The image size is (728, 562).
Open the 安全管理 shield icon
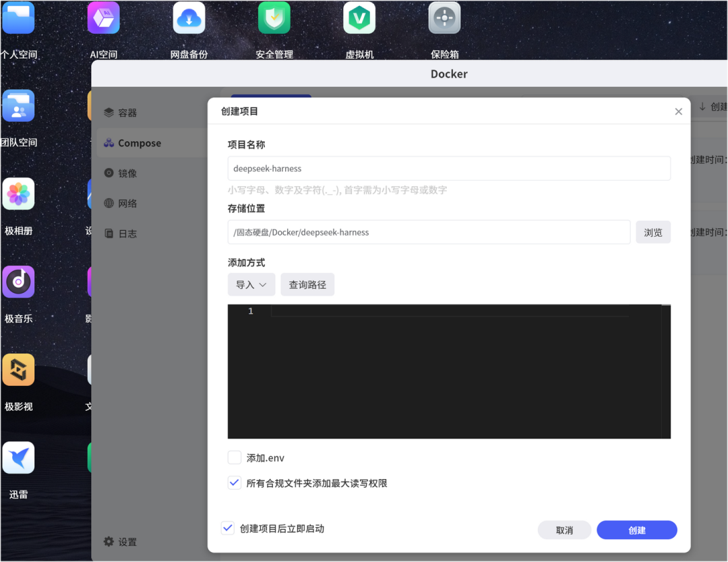click(274, 19)
